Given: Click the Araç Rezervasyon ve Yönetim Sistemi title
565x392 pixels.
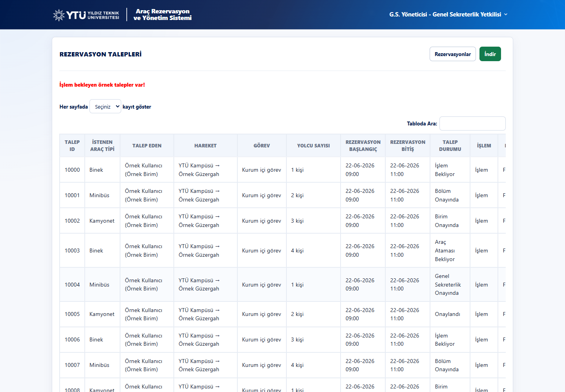Looking at the screenshot, I should (162, 15).
